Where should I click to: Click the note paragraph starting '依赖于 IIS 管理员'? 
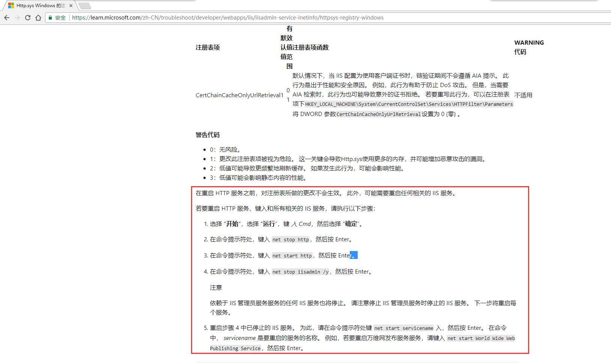click(x=363, y=308)
